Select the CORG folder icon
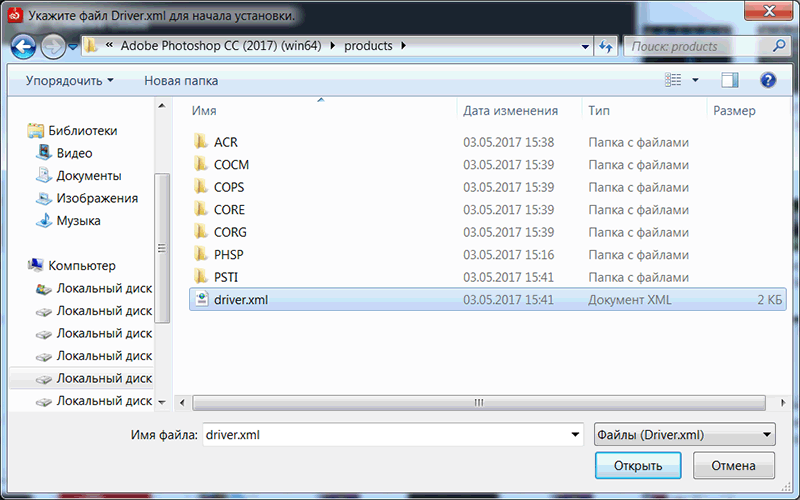The height and width of the screenshot is (500, 800). (201, 231)
